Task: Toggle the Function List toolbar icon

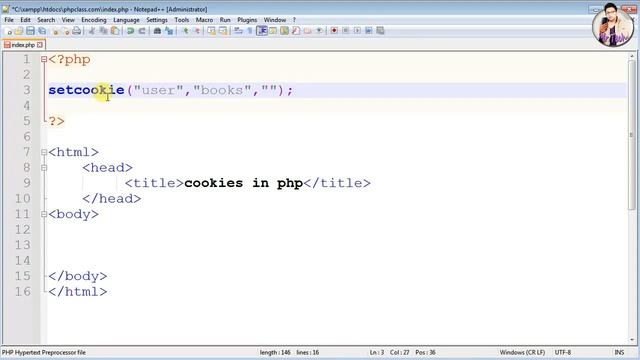Action: tap(296, 31)
